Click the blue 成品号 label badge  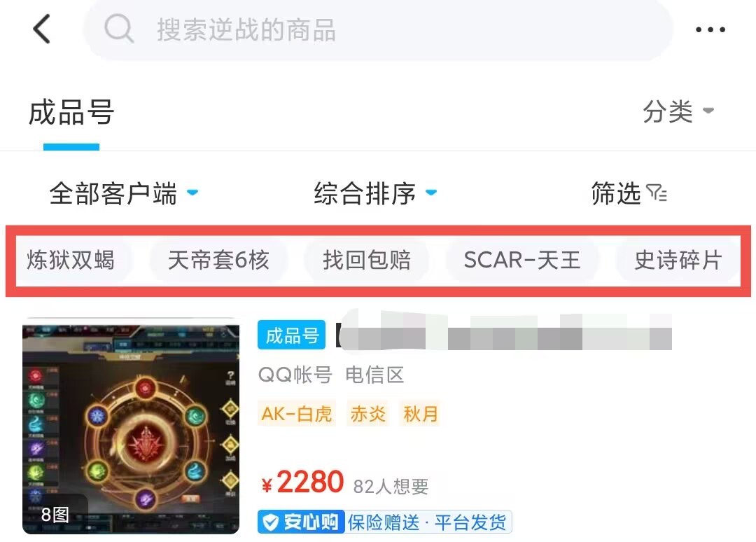coord(292,335)
